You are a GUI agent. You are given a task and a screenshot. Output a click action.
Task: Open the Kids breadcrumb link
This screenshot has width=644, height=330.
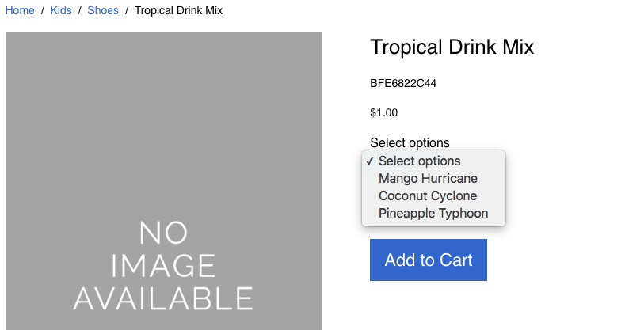click(61, 10)
